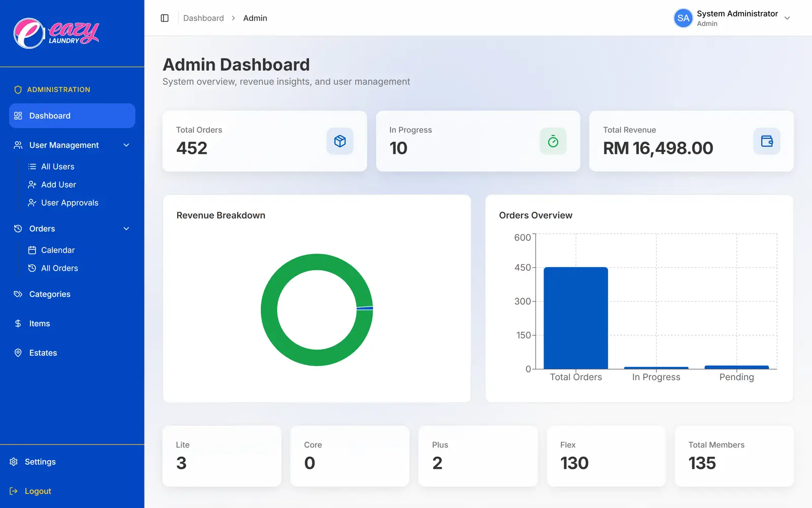The width and height of the screenshot is (812, 508).
Task: Click the Revenue Breakdown heading
Action: [x=221, y=215]
